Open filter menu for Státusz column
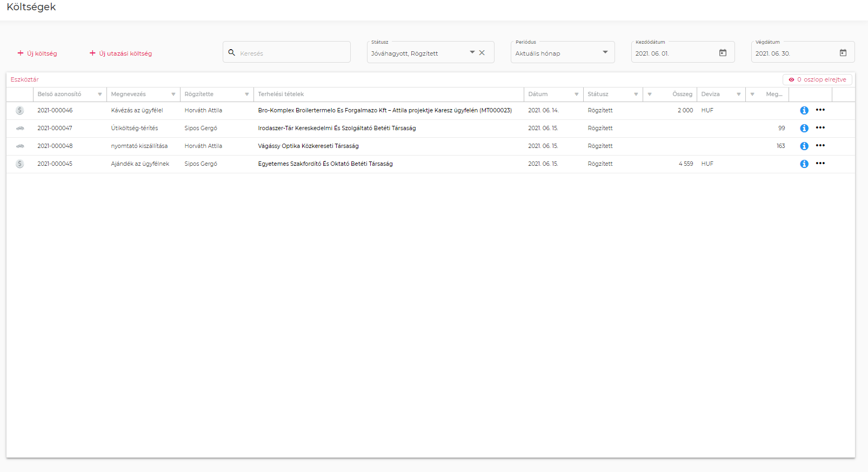Image resolution: width=868 pixels, height=472 pixels. click(636, 95)
